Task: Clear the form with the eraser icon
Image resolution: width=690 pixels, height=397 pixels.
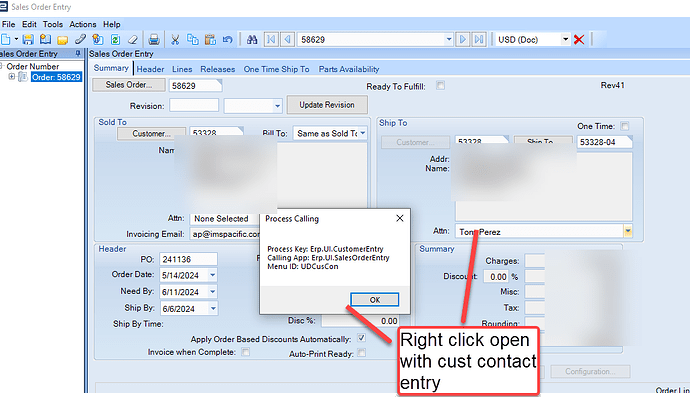Action: click(x=133, y=40)
